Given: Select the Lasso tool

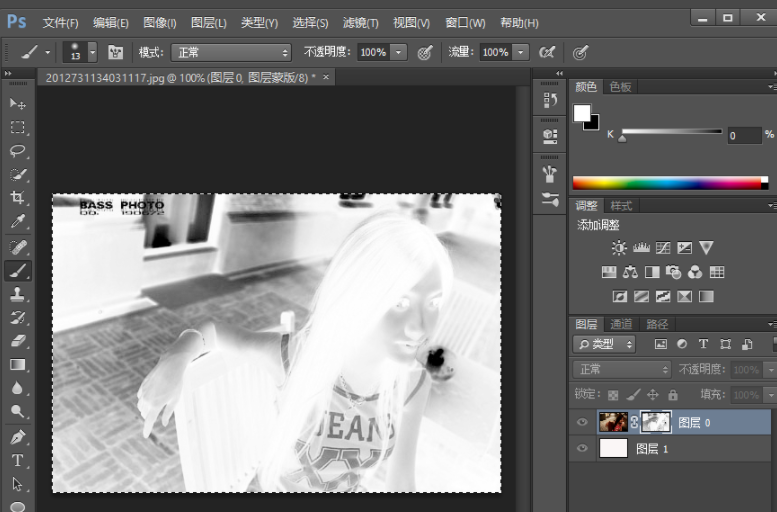Looking at the screenshot, I should pyautogui.click(x=17, y=151).
